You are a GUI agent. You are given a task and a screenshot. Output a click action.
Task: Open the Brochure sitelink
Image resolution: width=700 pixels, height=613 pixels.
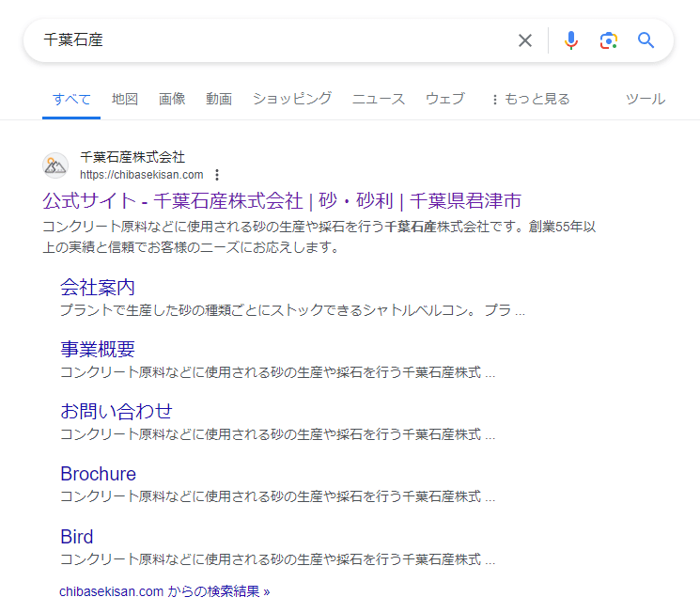coord(99,474)
